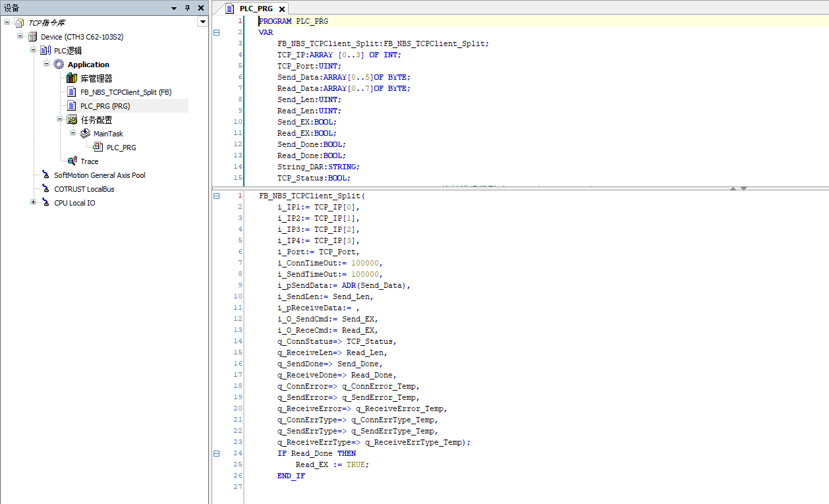Click the 'TCP_Port:UINT;' declaration line
The width and height of the screenshot is (829, 504).
pyautogui.click(x=309, y=66)
